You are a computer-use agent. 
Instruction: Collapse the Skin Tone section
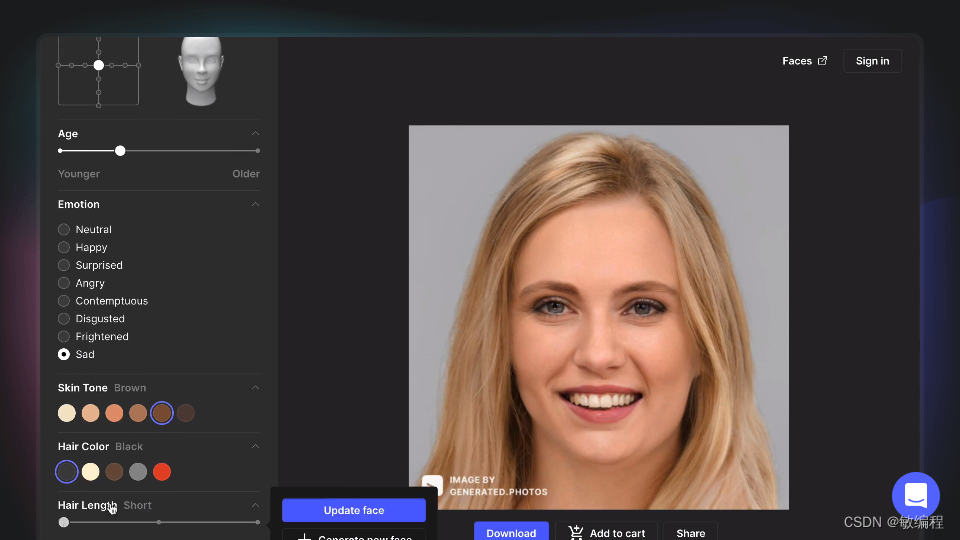coord(255,388)
